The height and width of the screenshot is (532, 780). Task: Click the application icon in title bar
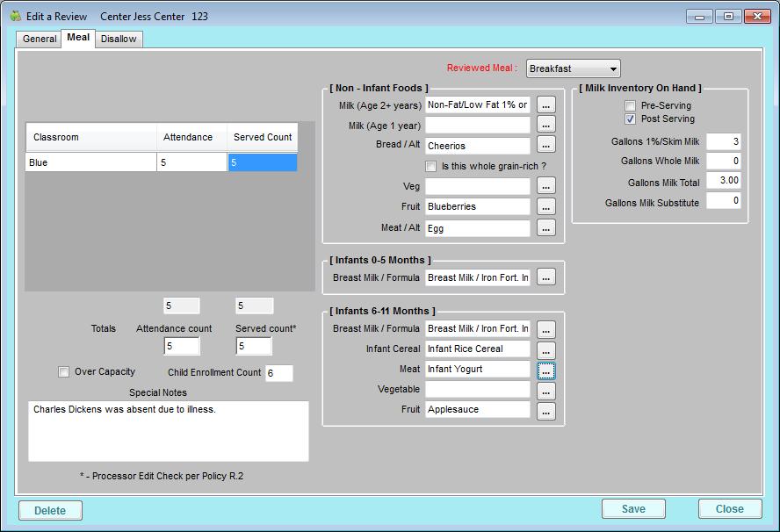tap(16, 16)
